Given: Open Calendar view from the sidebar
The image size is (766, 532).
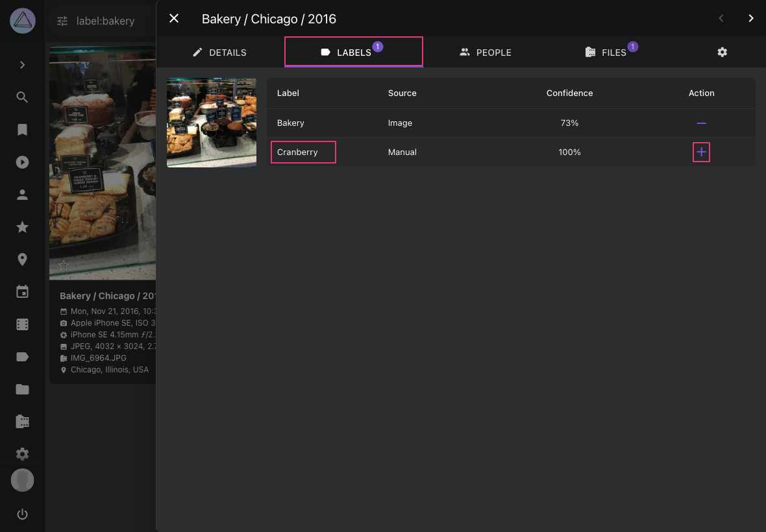Looking at the screenshot, I should click(22, 291).
